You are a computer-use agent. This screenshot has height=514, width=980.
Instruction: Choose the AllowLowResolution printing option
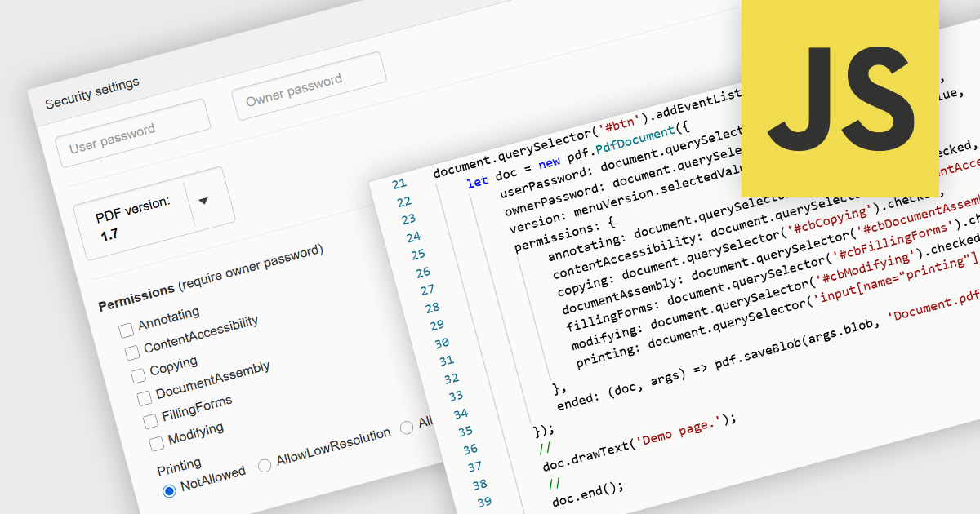[x=265, y=465]
